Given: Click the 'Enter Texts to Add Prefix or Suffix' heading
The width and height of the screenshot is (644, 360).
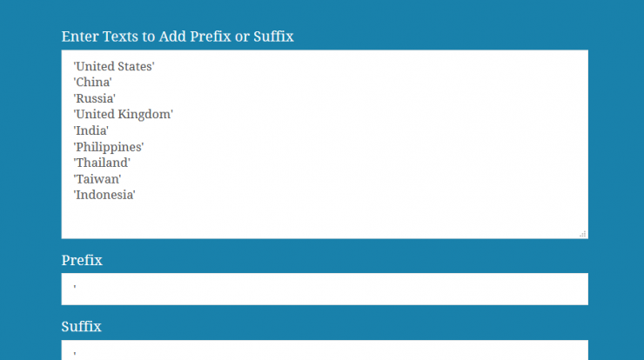Looking at the screenshot, I should tap(178, 37).
